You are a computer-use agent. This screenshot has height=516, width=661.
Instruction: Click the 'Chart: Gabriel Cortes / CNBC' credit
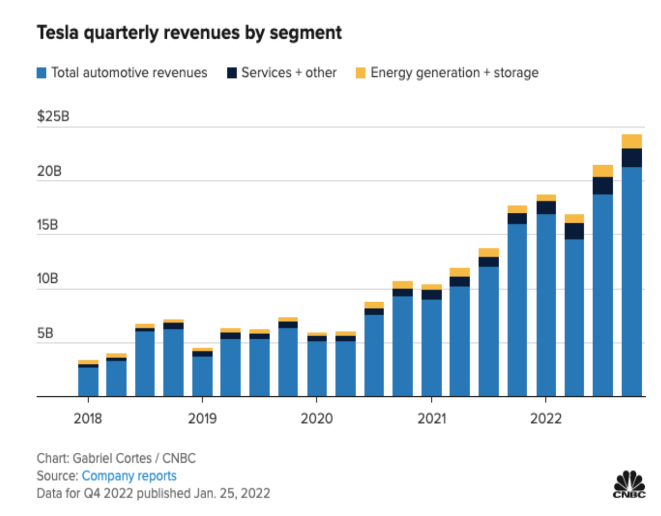click(116, 458)
